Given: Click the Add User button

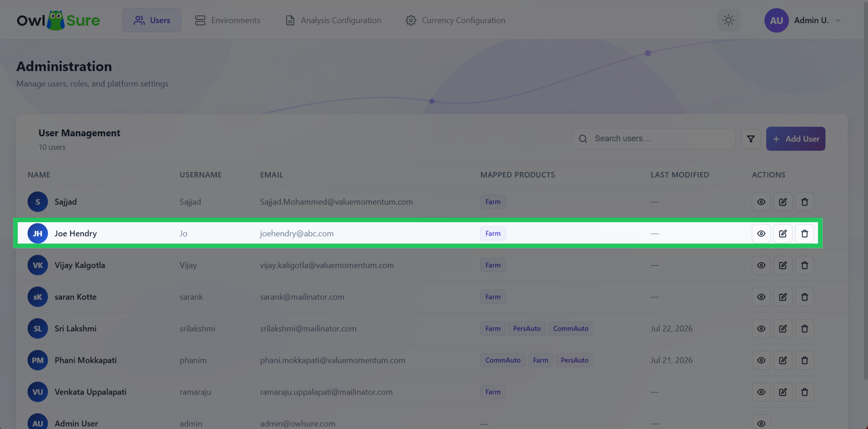Looking at the screenshot, I should (x=796, y=139).
